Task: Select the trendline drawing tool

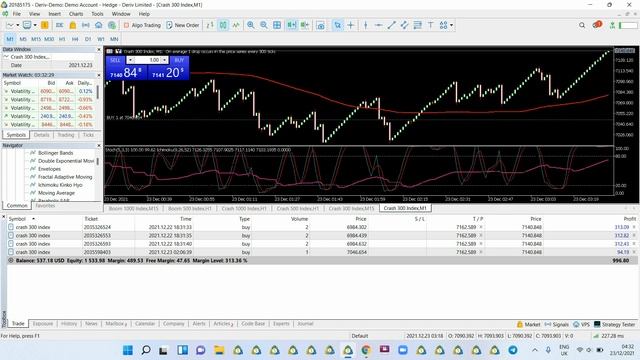Action: point(391,25)
